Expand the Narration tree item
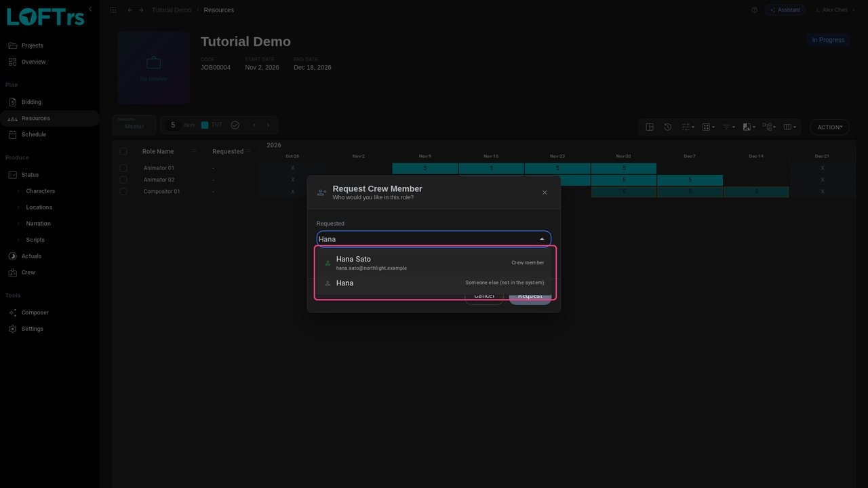868x488 pixels. point(19,224)
